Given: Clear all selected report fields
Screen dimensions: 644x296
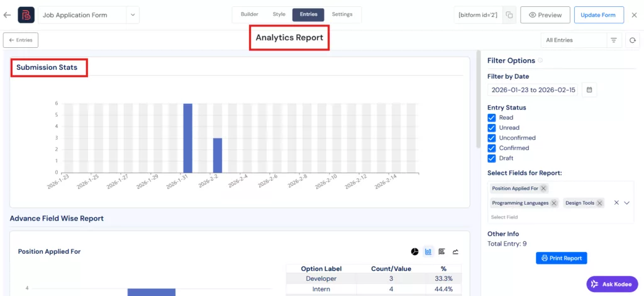Looking at the screenshot, I should (x=616, y=203).
